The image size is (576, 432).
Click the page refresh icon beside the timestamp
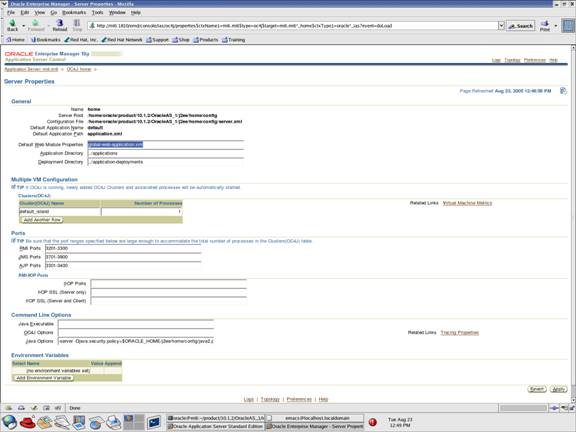[x=563, y=91]
